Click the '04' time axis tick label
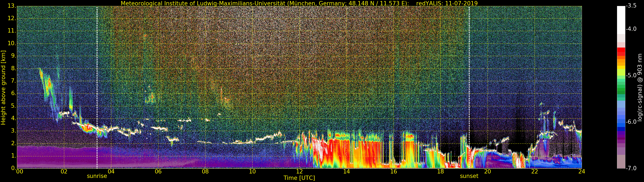 [x=111, y=171]
